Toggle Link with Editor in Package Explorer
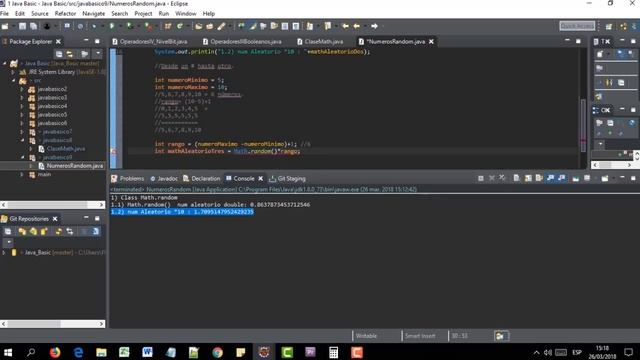Screen dimensions: 640x360 (x=70, y=54)
